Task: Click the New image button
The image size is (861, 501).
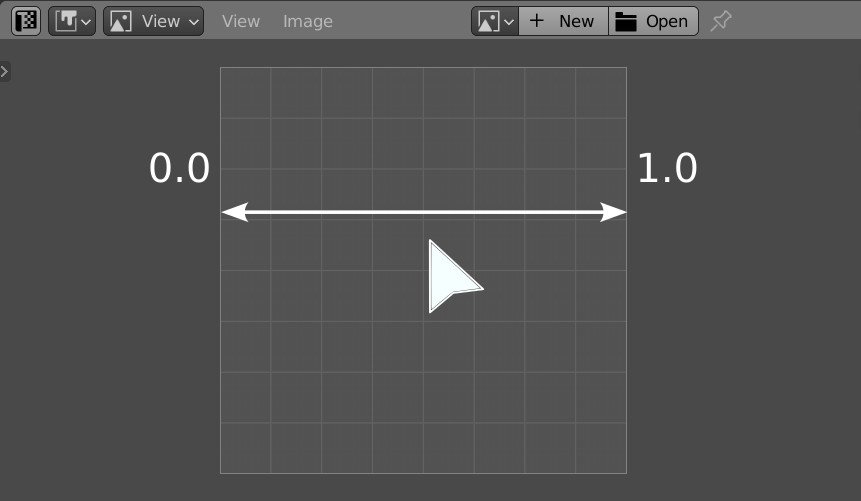Action: pos(563,21)
